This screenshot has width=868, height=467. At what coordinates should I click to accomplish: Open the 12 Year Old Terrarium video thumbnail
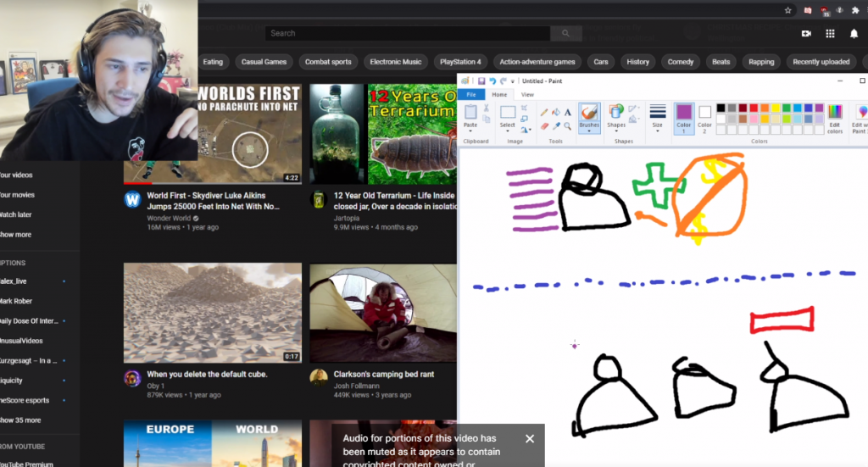tap(383, 134)
